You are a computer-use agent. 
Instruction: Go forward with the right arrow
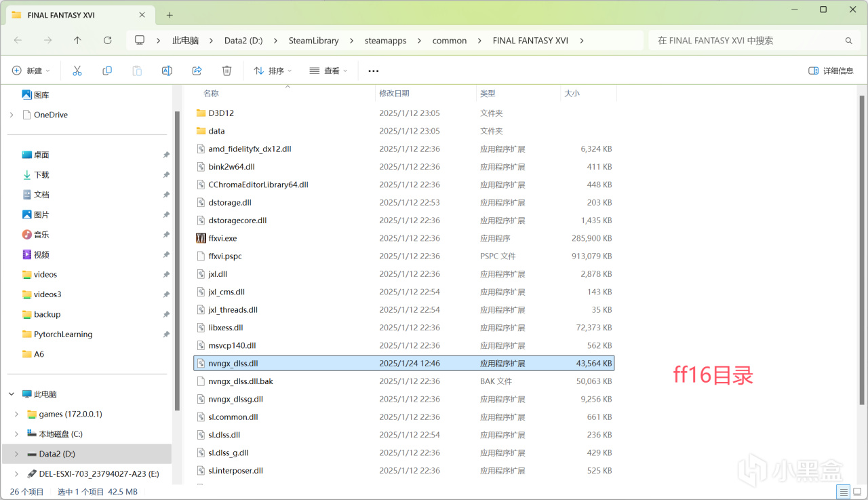47,41
